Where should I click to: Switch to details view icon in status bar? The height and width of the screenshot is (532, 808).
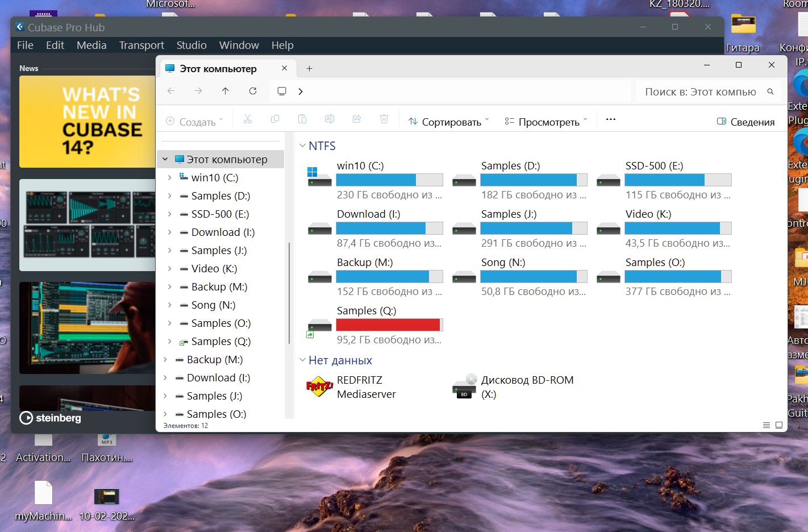click(x=766, y=425)
